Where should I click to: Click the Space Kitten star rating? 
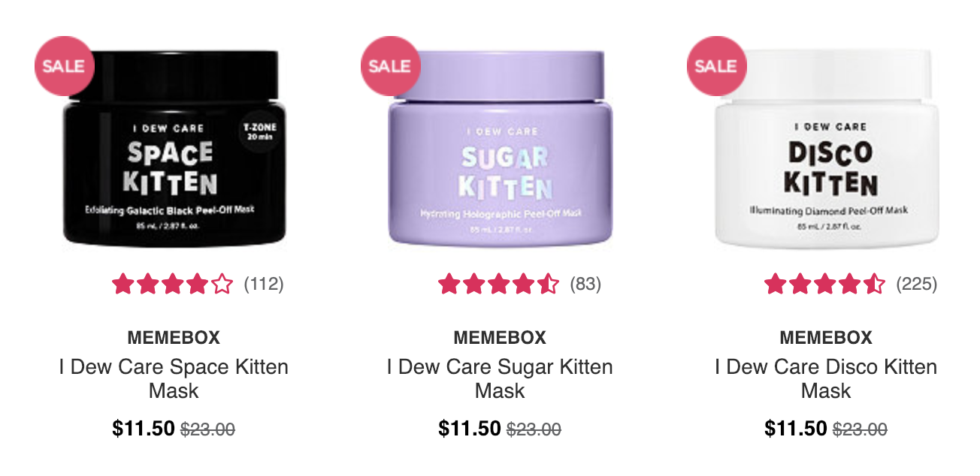point(173,284)
